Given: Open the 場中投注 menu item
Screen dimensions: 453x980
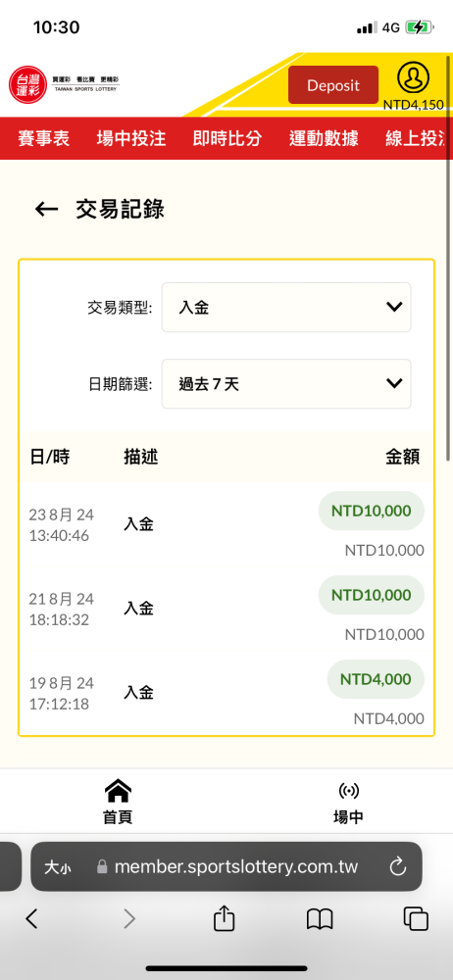Looking at the screenshot, I should (131, 139).
